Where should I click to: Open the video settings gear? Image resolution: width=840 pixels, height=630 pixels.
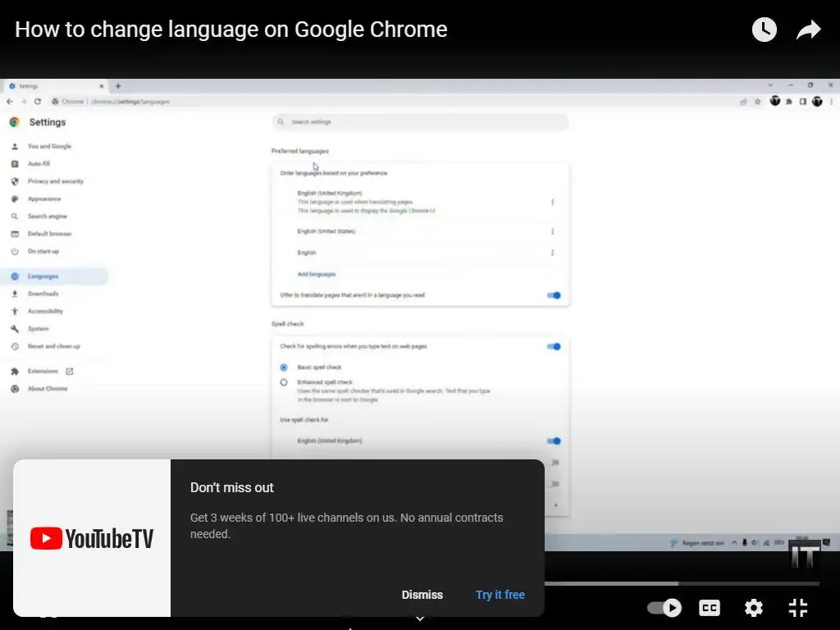pyautogui.click(x=753, y=608)
